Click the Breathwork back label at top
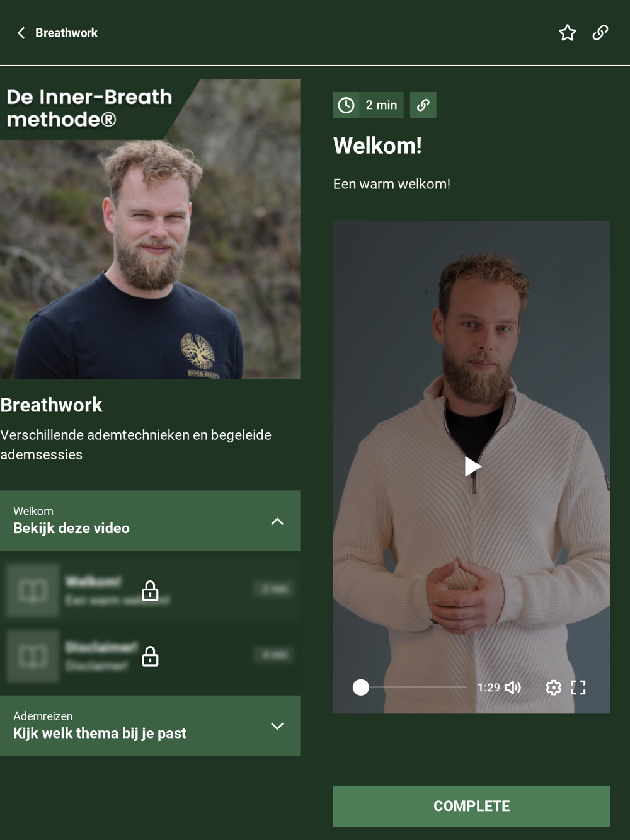Screen dimensions: 630x840 (x=66, y=33)
